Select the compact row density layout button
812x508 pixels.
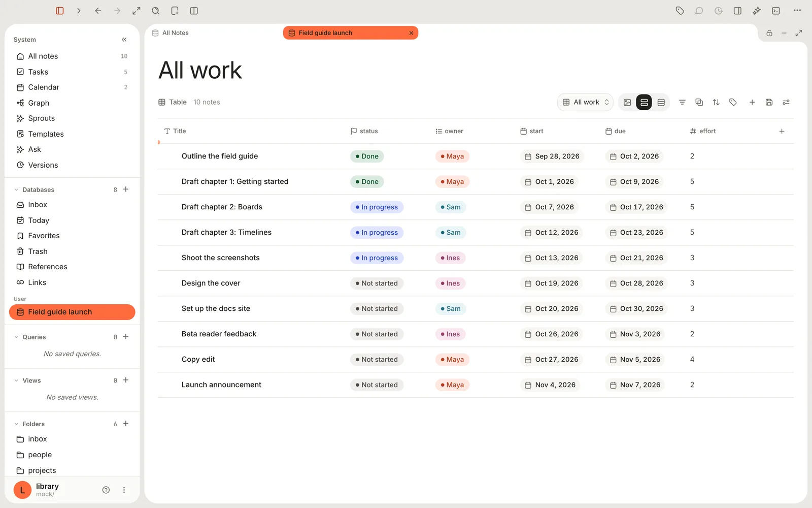(661, 102)
